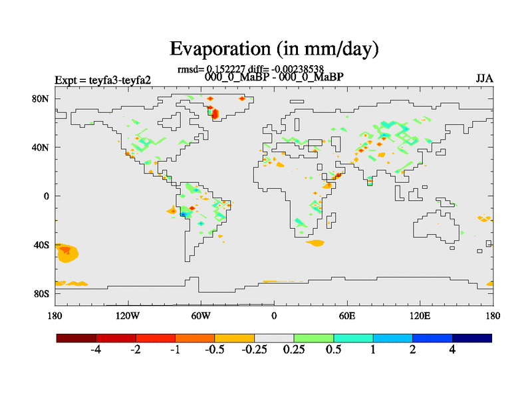Click the plot title 'Evaporation (in mm/day)'
This screenshot has height=399, width=532.
pyautogui.click(x=274, y=49)
